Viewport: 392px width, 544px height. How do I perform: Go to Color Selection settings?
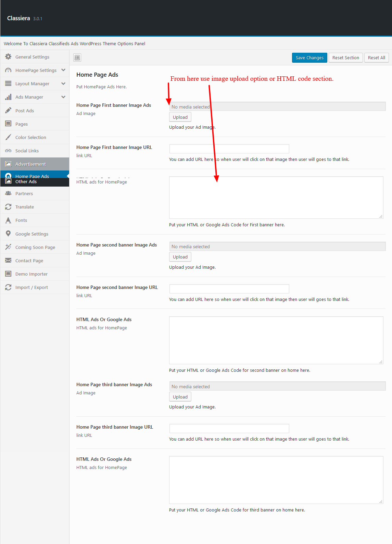click(x=35, y=137)
